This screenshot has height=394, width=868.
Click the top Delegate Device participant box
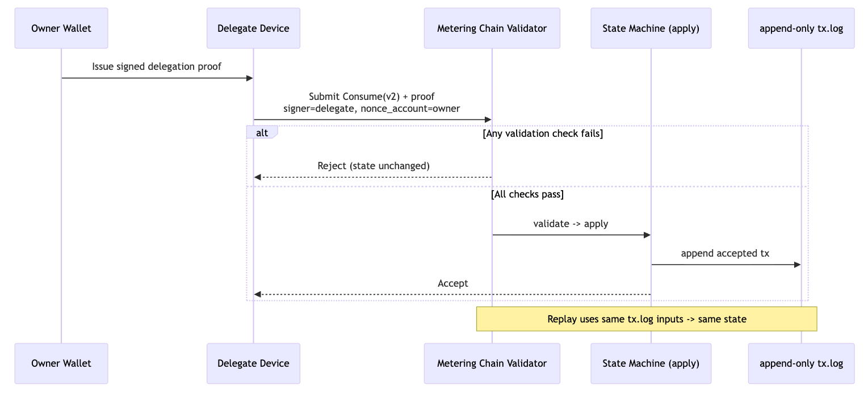click(x=253, y=28)
